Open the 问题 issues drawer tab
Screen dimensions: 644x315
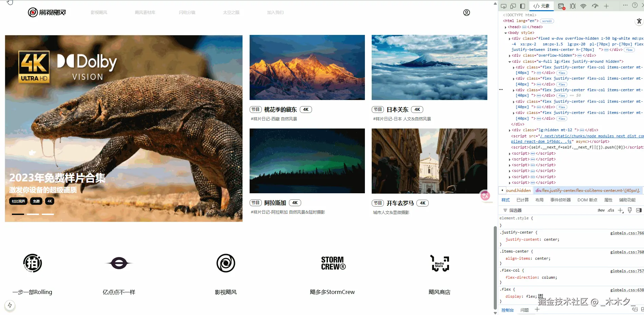[525, 310]
